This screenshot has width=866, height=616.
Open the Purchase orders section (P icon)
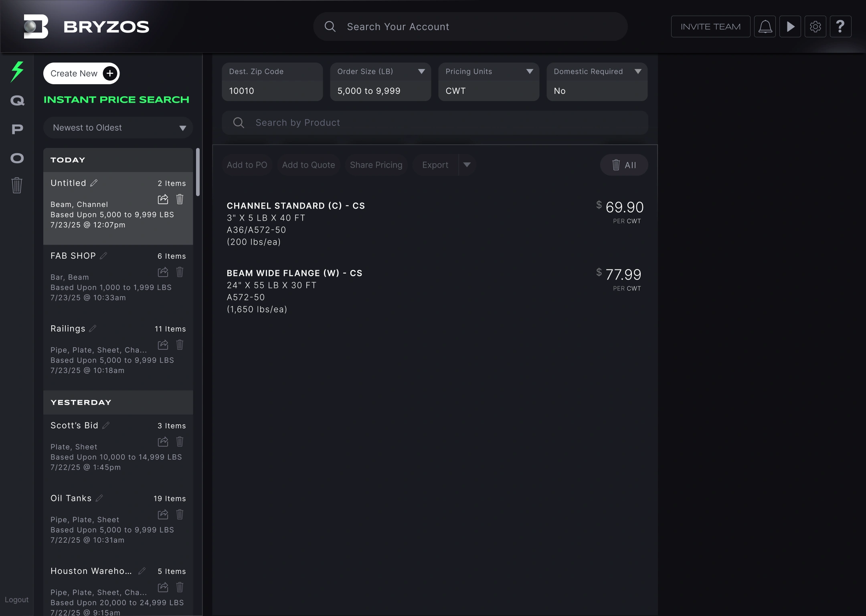17,129
